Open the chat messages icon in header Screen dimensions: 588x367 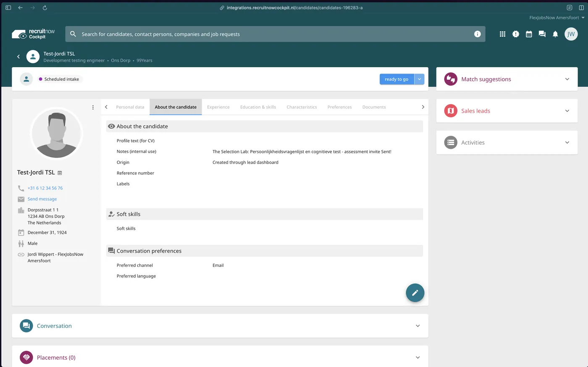(542, 34)
